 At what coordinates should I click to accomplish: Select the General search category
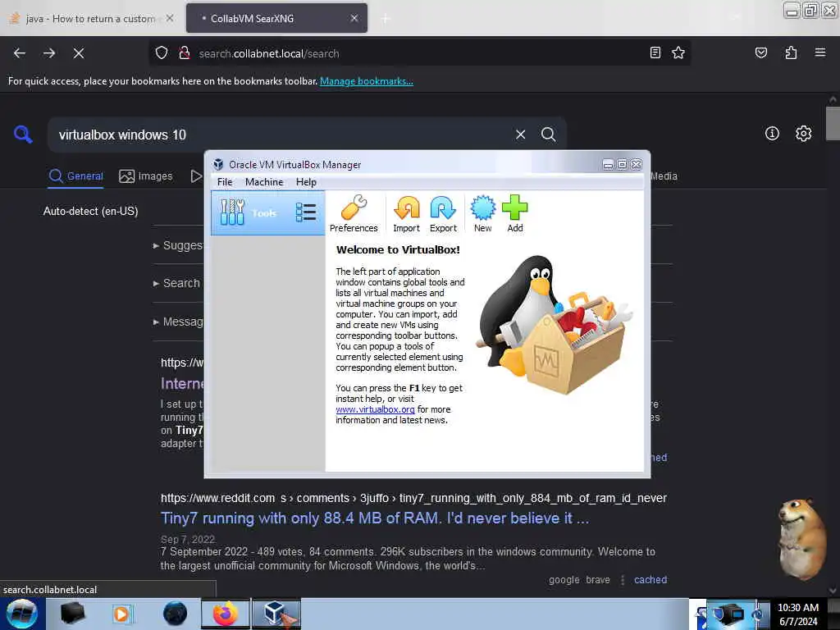(x=76, y=176)
